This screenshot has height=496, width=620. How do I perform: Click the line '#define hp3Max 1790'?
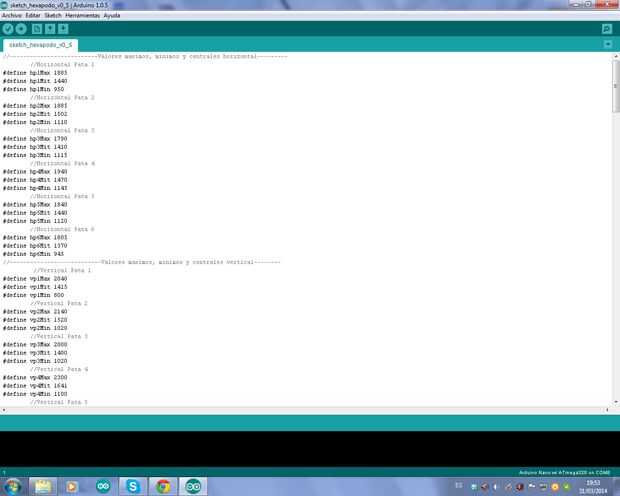[x=35, y=139]
